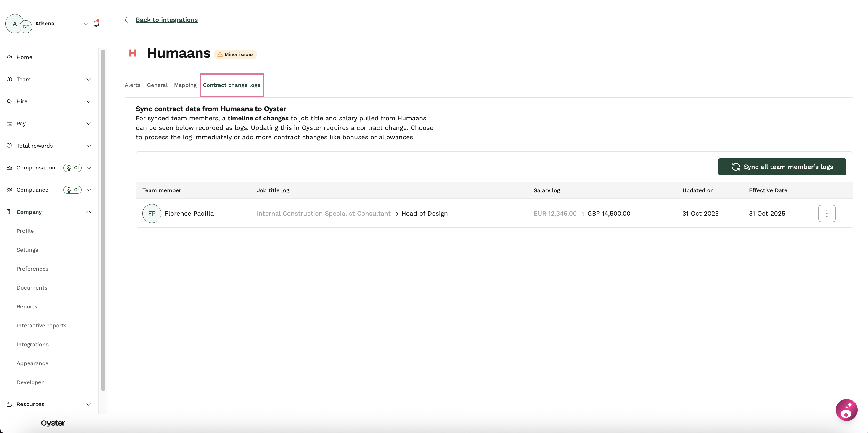Screen dimensions: 868x433
Task: Click the Company building icon
Action: click(9, 212)
